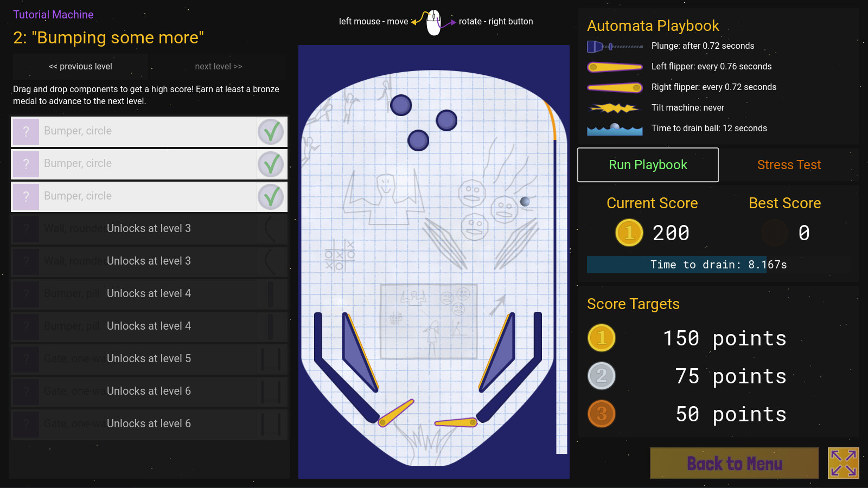Click the bronze medal for 50 points target
Image resolution: width=868 pixels, height=488 pixels.
coord(602,413)
